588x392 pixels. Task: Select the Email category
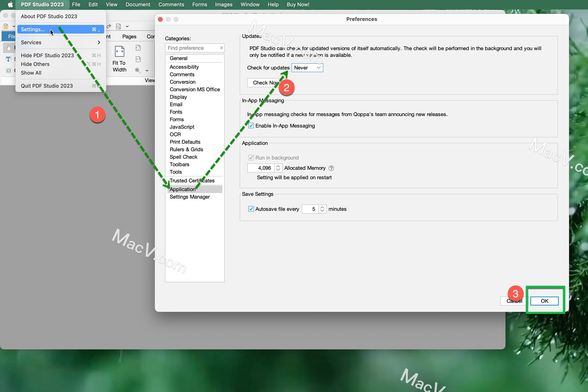click(194, 104)
